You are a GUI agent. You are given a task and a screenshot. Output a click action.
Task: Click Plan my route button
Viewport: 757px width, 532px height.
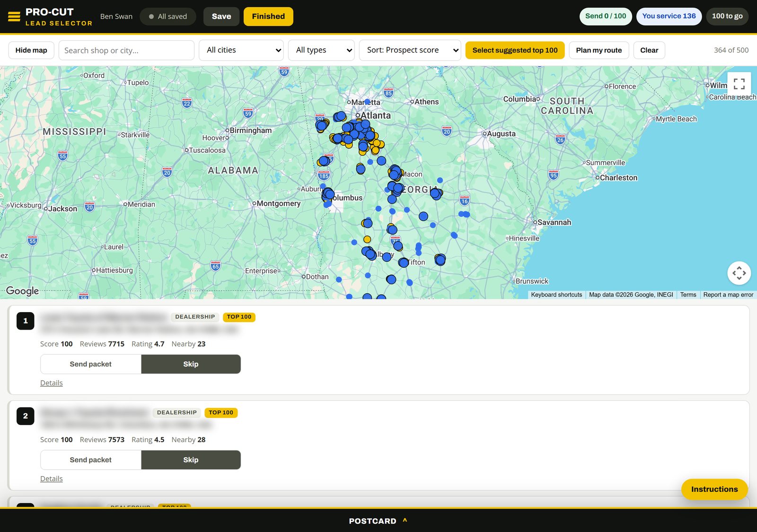[599, 50]
